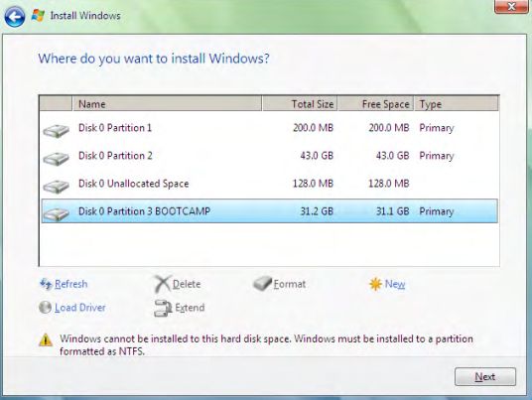
Task: Click 'Where do you want to install Windows?' heading
Action: click(154, 59)
